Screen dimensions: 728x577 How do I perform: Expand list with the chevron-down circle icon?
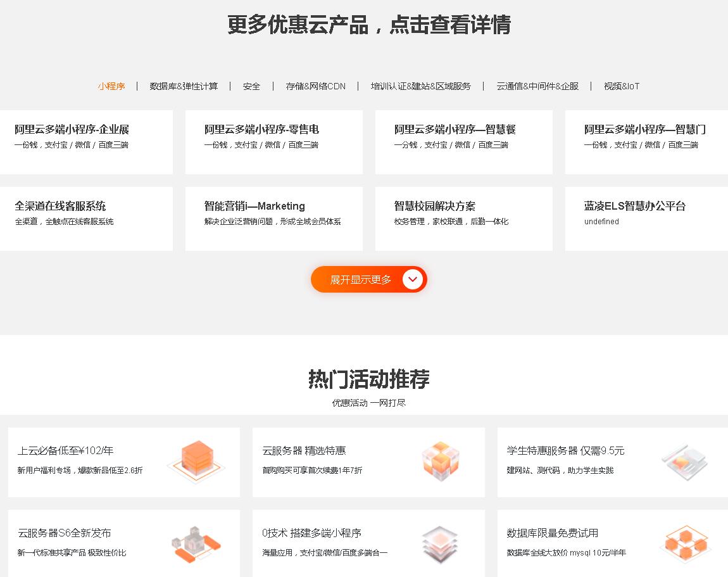[412, 279]
